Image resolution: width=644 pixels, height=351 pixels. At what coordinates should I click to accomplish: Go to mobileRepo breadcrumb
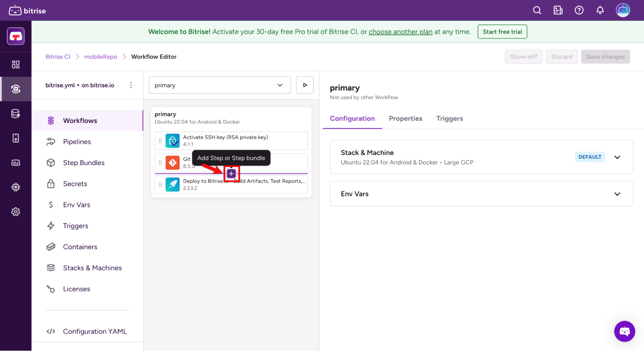[x=101, y=57]
